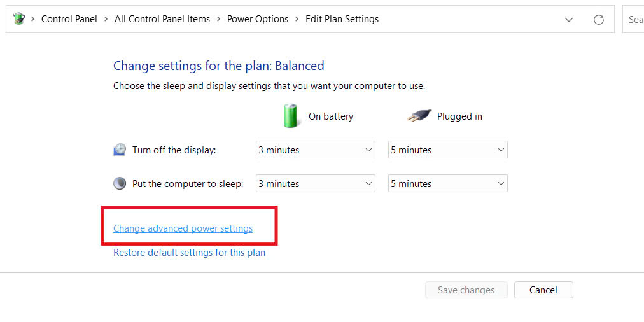This screenshot has width=644, height=322.
Task: Click the search box at top right
Action: [x=634, y=20]
